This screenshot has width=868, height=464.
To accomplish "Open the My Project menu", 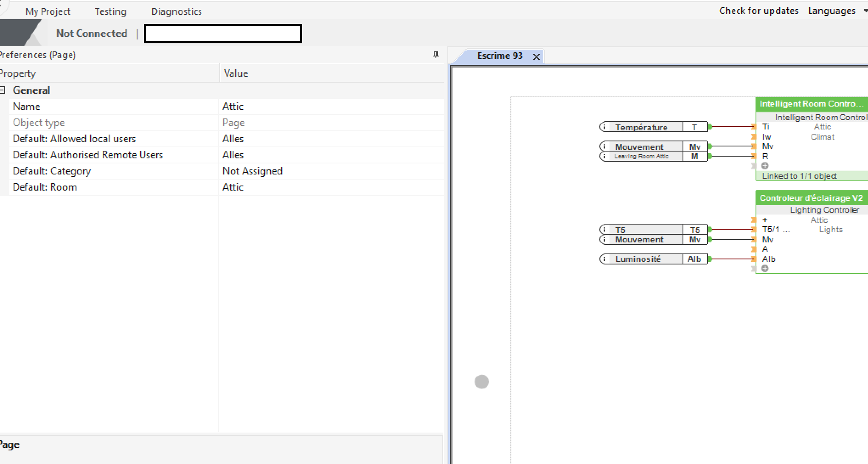I will (48, 11).
